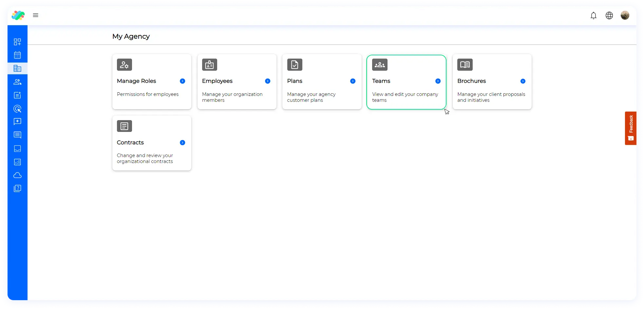Open the dashboard icon in sidebar
Screen dimensions: 644x309
[17, 42]
